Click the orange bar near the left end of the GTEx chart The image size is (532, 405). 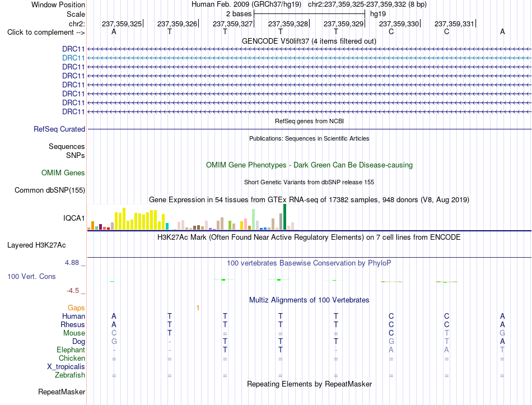[92, 226]
